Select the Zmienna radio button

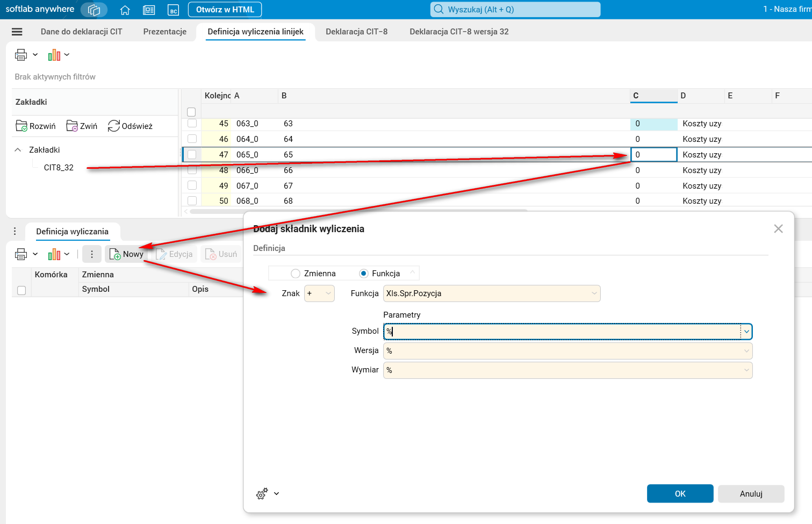[x=296, y=274]
